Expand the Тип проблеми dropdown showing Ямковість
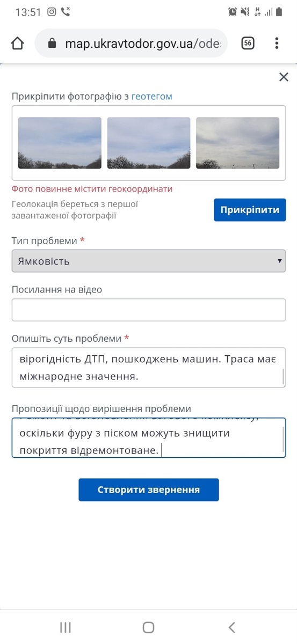Viewport: 297px width, 644px height. point(149,261)
